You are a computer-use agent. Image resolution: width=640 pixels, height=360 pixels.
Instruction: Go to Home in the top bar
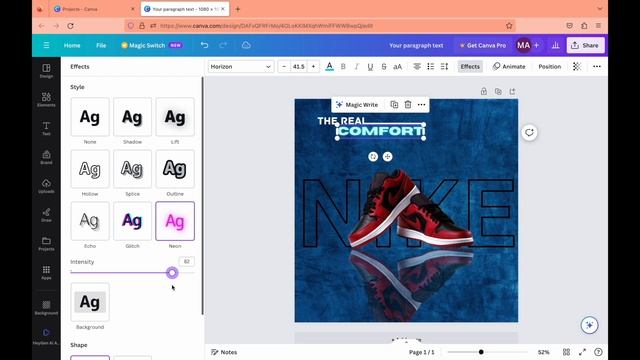(72, 45)
